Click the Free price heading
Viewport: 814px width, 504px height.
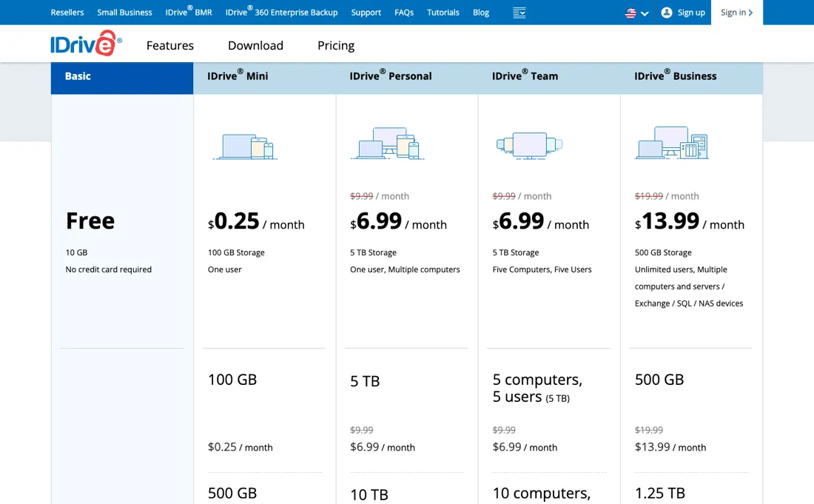[x=90, y=221]
